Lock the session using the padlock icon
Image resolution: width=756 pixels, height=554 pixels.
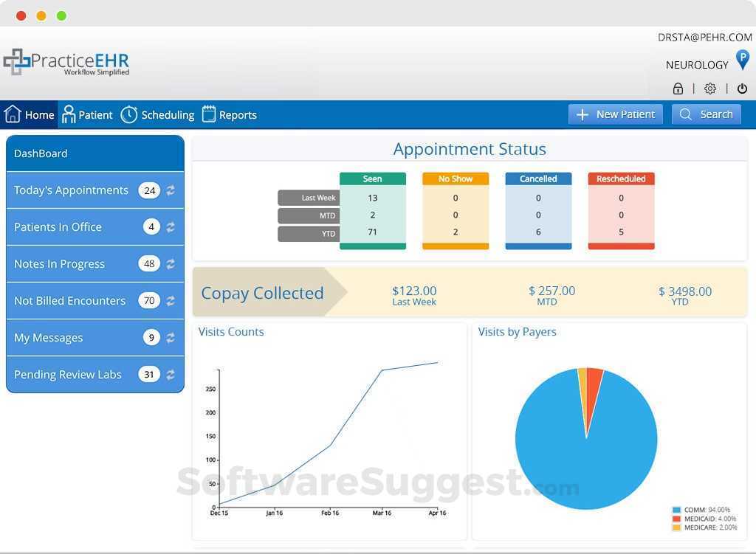[678, 88]
